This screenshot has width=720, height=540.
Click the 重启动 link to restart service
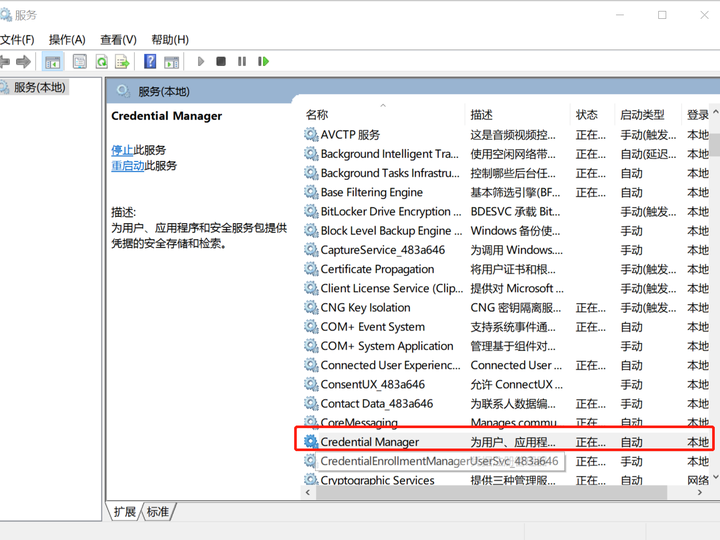click(127, 166)
